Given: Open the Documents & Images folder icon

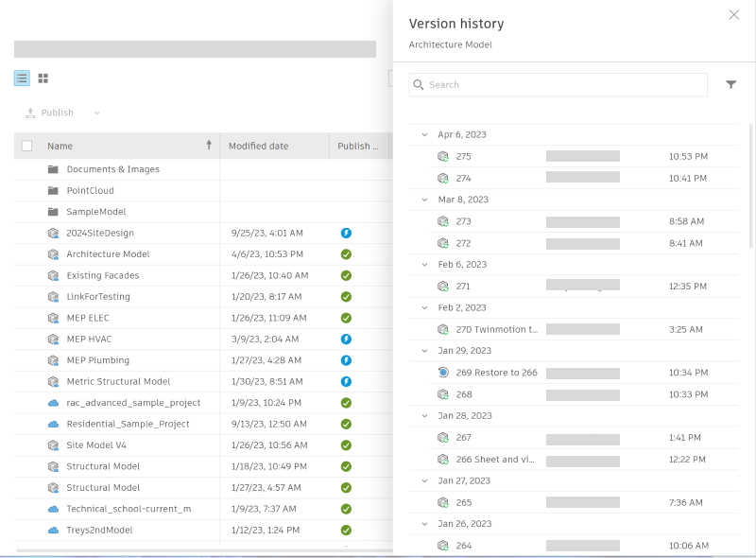Looking at the screenshot, I should pos(54,169).
